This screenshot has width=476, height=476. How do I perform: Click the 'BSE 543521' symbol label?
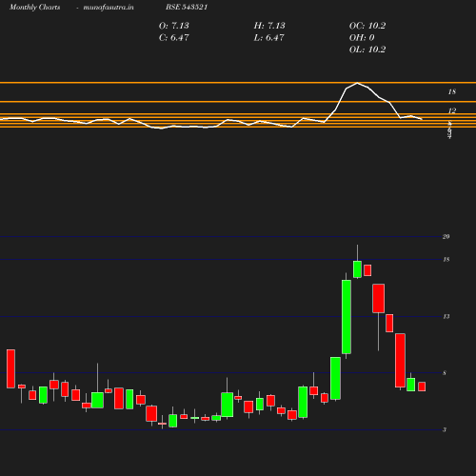coord(187,8)
